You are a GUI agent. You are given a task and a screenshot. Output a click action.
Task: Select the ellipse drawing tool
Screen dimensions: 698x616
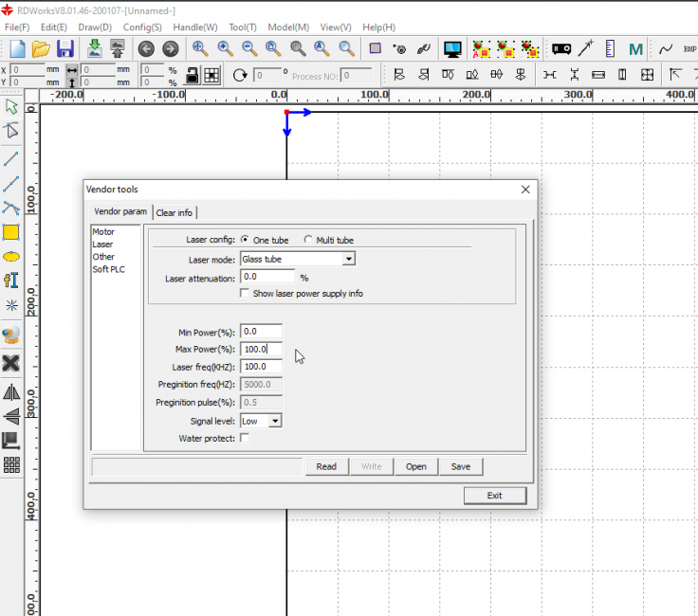[11, 256]
